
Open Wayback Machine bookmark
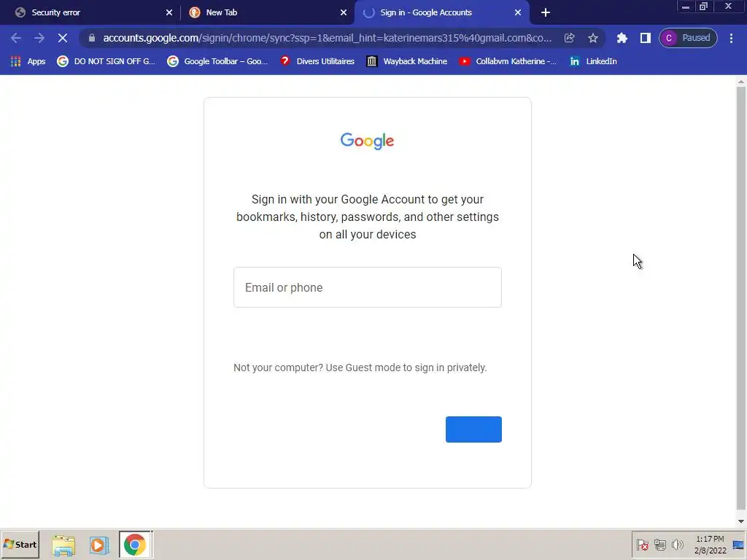[x=407, y=61]
